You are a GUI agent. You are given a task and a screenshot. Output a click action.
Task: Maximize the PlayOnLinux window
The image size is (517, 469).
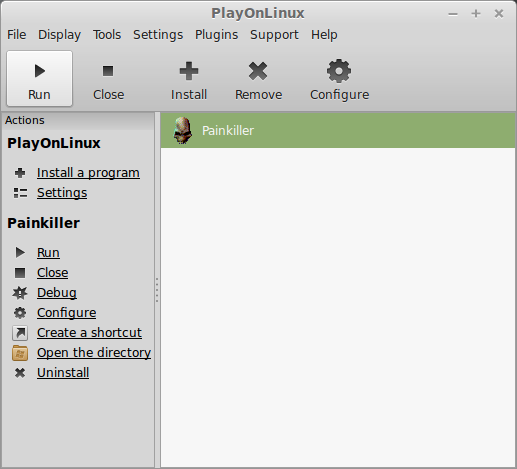[476, 14]
